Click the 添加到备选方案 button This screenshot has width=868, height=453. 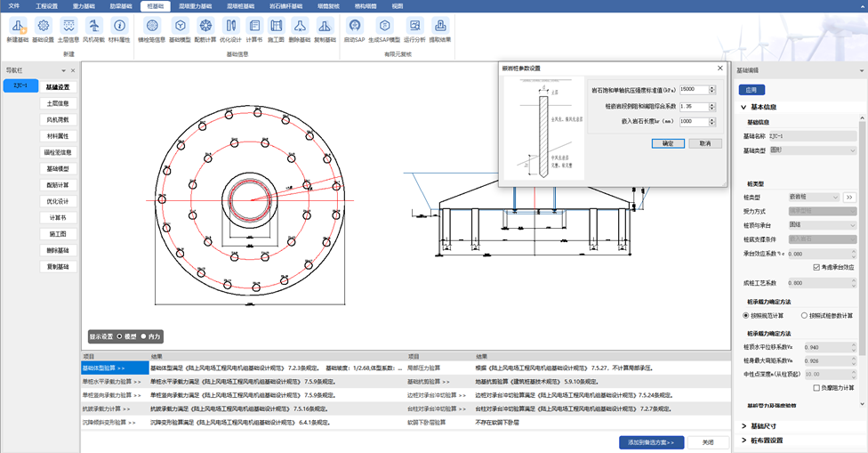651,441
